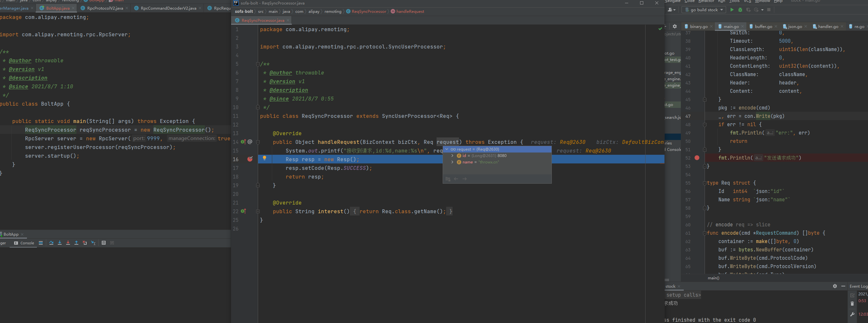Open the Window menu in GoLand

click(x=762, y=1)
